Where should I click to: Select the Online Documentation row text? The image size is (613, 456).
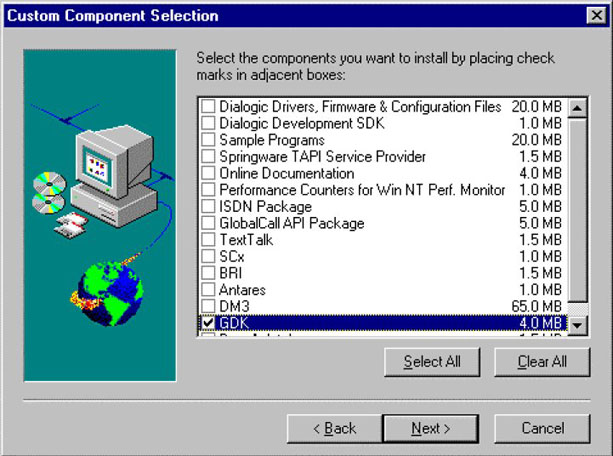(x=287, y=173)
